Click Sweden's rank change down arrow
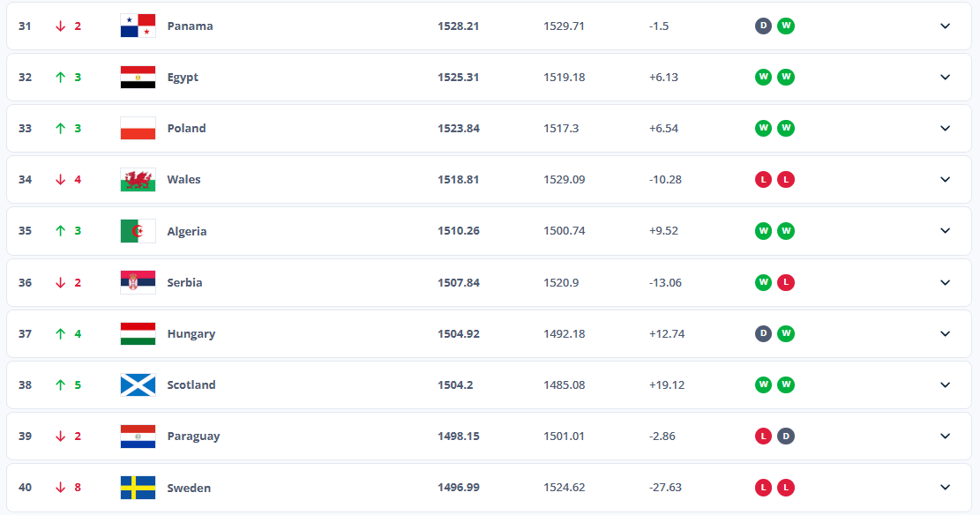 (61, 488)
